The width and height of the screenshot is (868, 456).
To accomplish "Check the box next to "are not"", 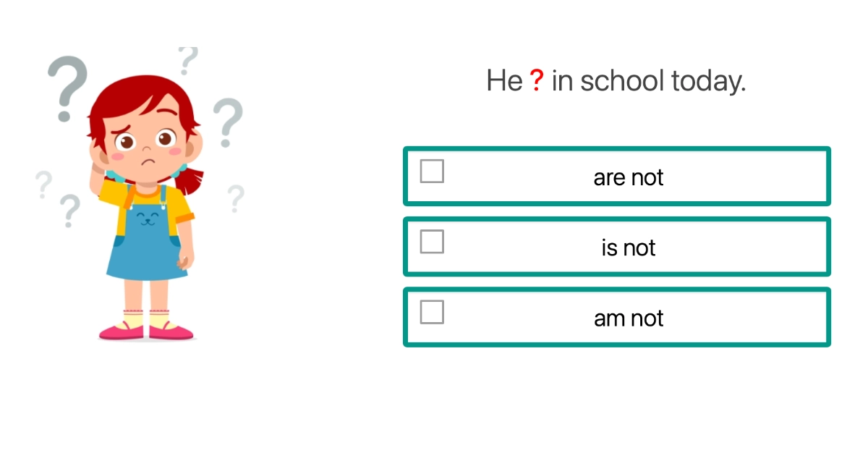I will click(432, 172).
